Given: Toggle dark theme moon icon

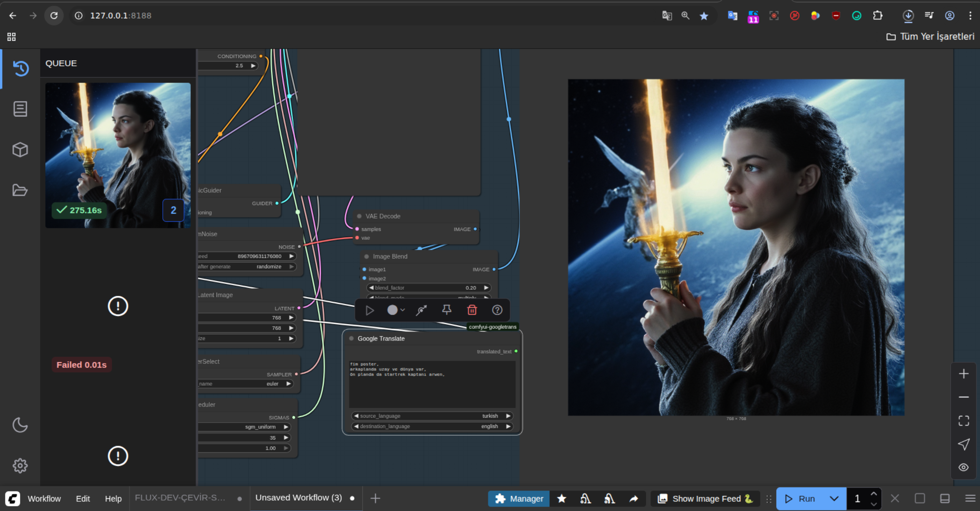Looking at the screenshot, I should tap(20, 425).
